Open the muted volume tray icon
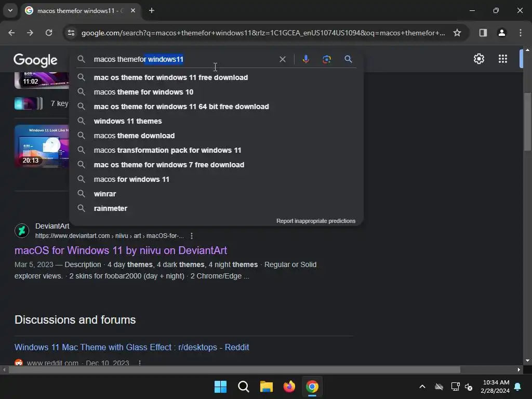This screenshot has width=532, height=399. [x=469, y=387]
